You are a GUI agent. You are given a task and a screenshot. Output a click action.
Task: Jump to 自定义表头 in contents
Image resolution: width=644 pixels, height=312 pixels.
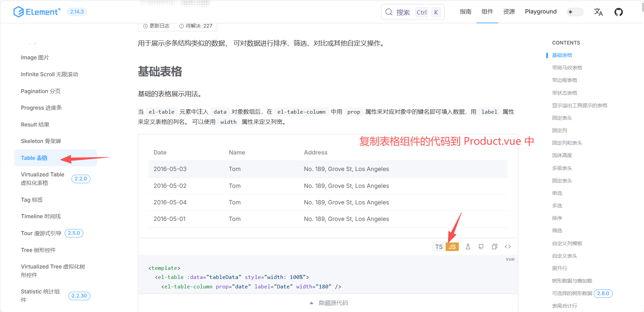564,256
